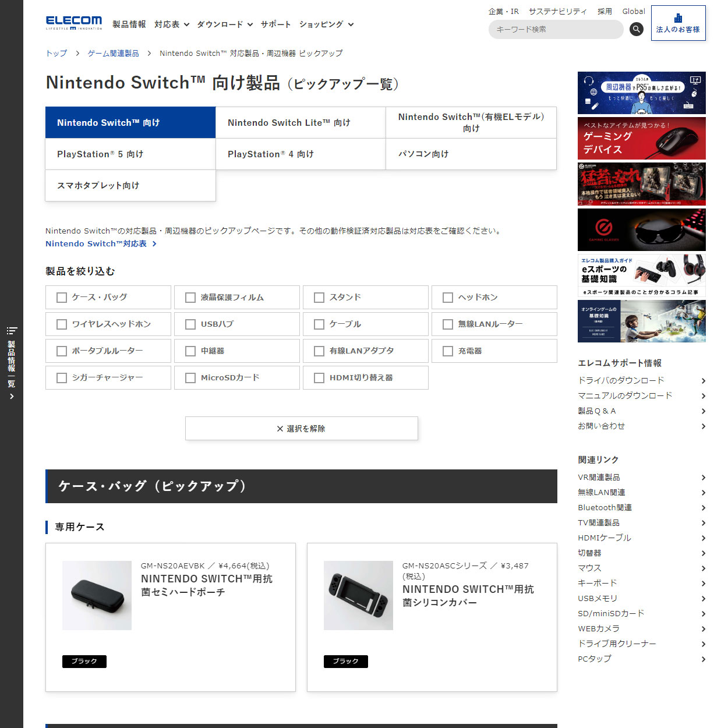Open サポート in the top menu
The image size is (728, 728).
(276, 24)
